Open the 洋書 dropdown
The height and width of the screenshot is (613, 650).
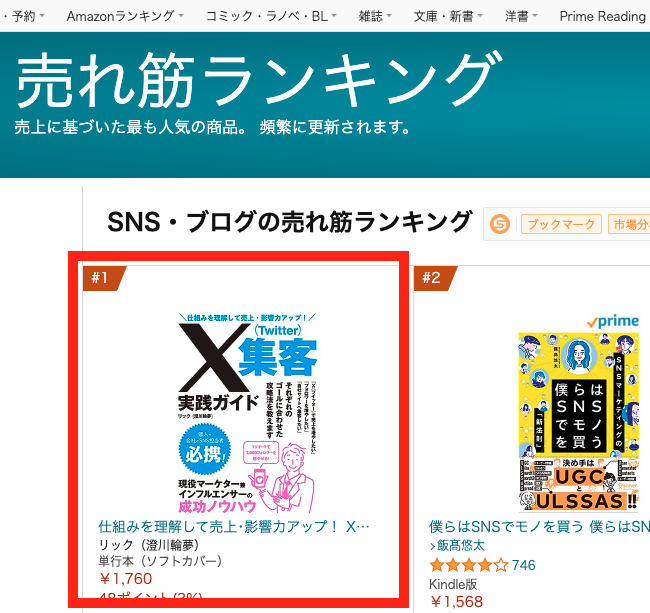(521, 16)
